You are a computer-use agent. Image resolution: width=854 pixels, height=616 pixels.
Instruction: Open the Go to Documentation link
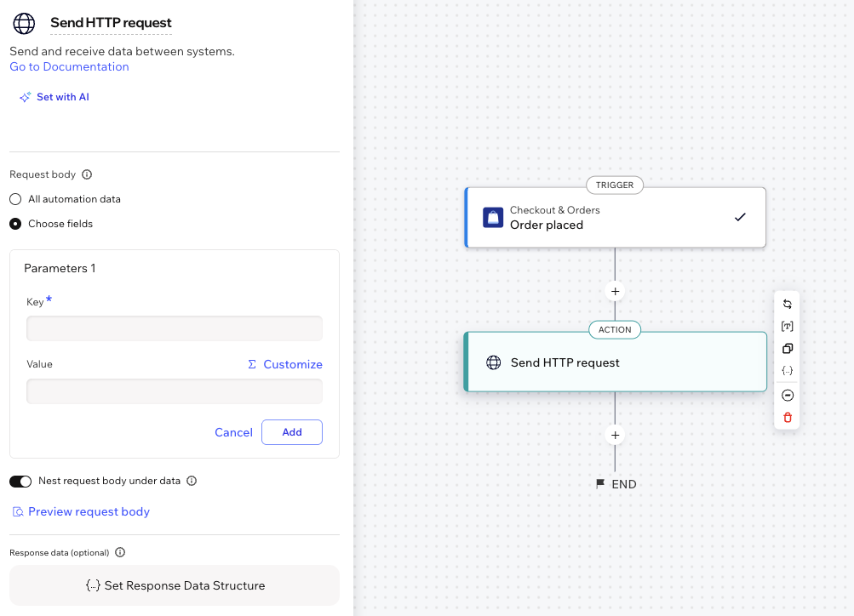69,66
